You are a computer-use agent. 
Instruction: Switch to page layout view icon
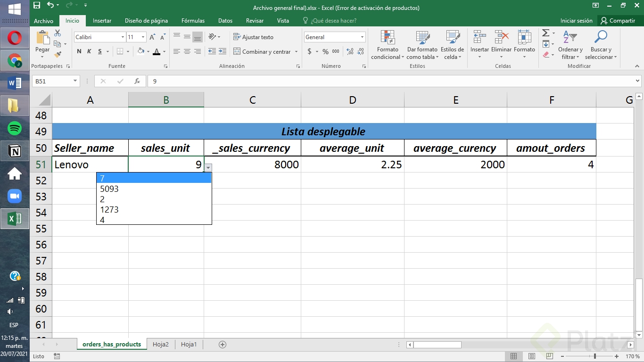click(532, 356)
